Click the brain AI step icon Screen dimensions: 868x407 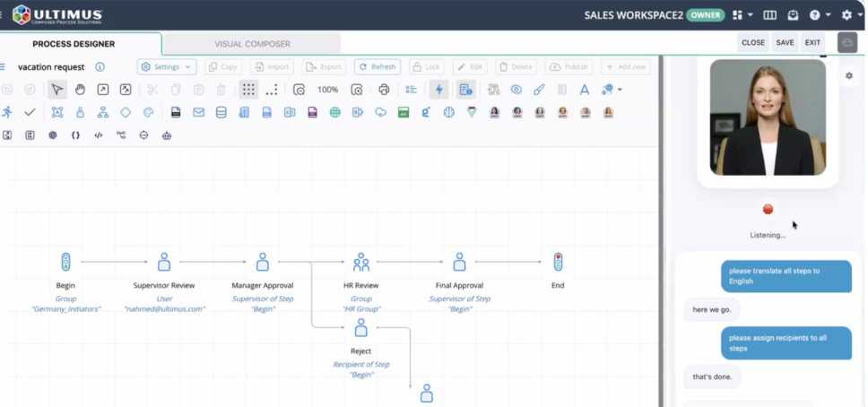tap(449, 112)
